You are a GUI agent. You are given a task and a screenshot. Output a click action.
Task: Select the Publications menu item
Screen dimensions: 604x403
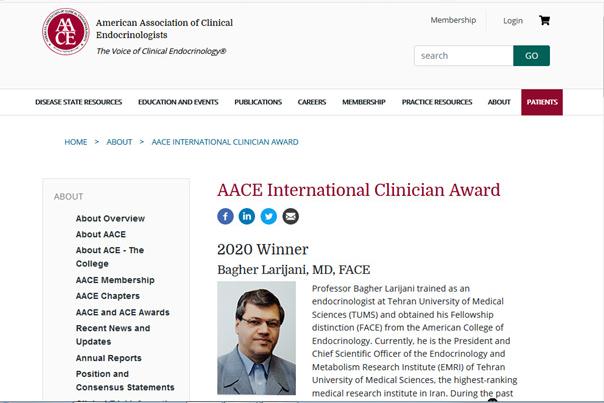click(258, 102)
